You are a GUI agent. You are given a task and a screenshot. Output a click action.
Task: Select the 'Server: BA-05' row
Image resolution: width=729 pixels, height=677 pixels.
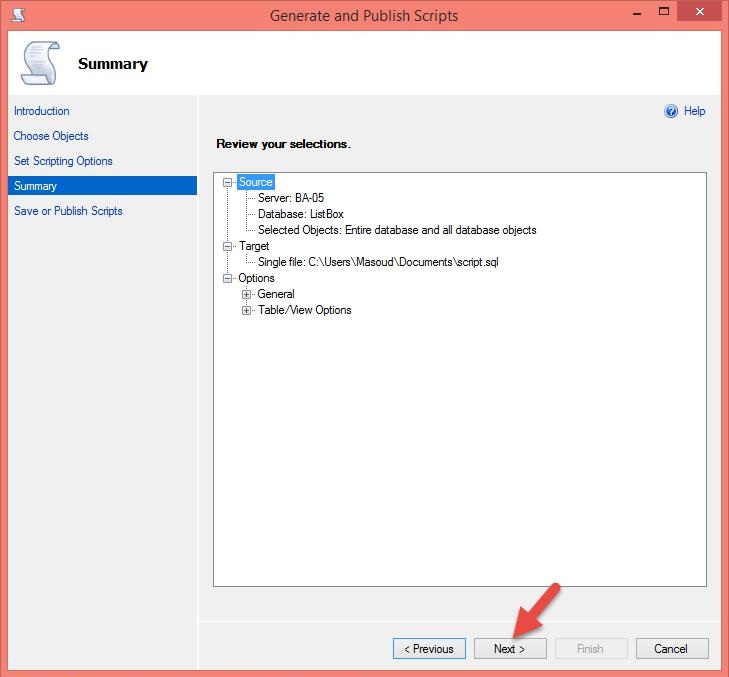pyautogui.click(x=291, y=198)
